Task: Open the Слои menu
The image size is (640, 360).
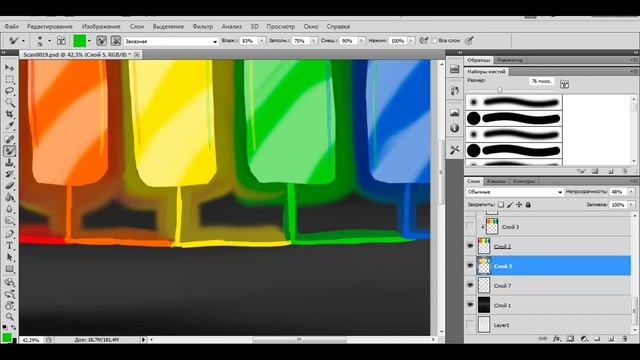Action: coord(137,27)
